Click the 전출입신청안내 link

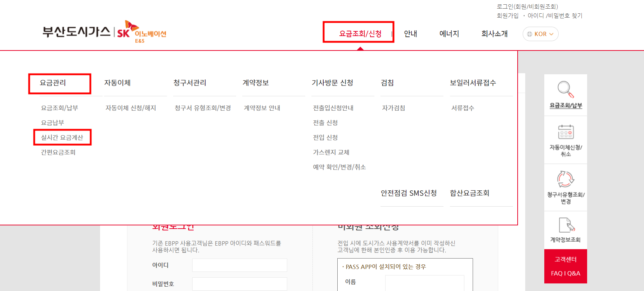(x=333, y=108)
